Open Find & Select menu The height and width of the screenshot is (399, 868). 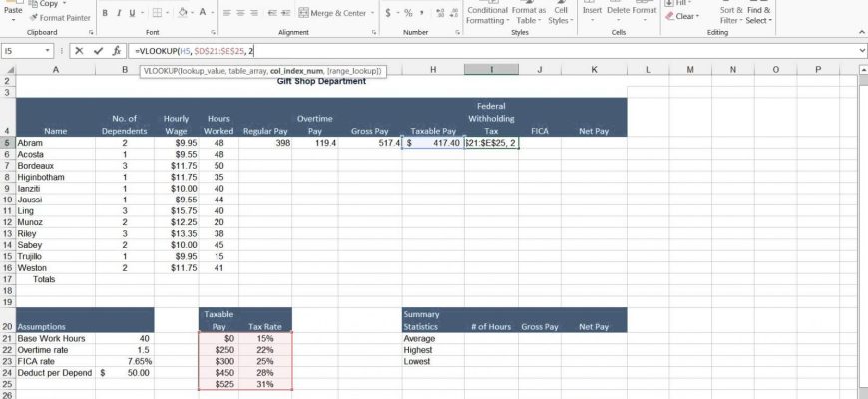[x=758, y=14]
